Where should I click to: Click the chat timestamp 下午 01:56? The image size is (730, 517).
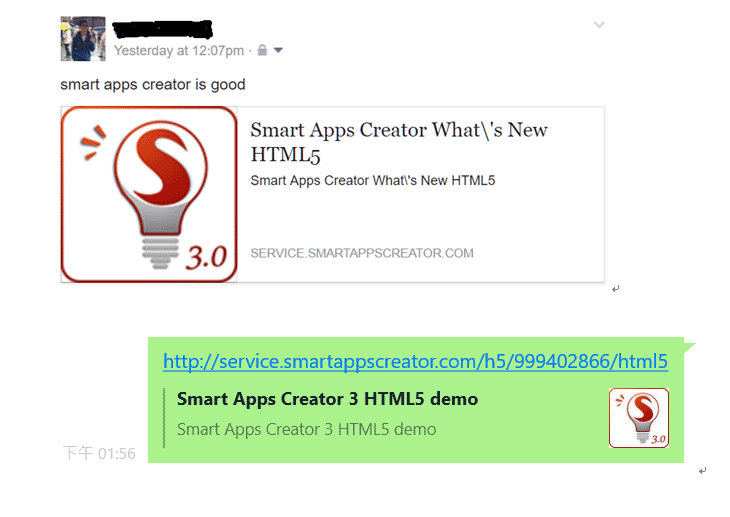(x=99, y=453)
